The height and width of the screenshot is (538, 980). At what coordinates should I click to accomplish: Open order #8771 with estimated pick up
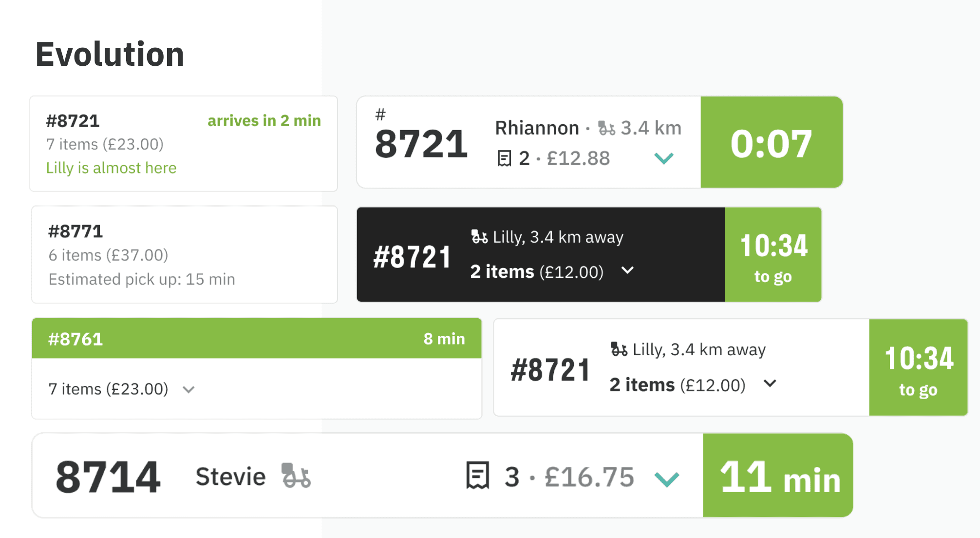click(185, 254)
